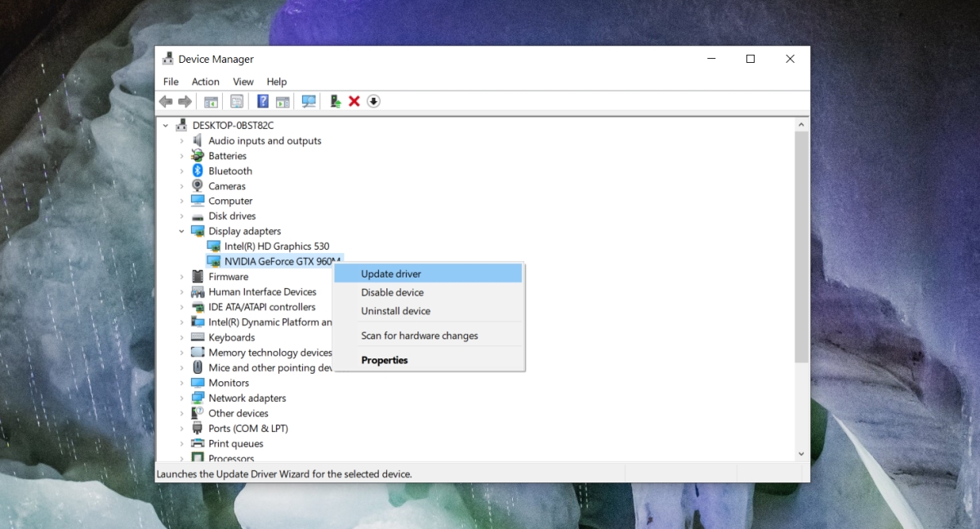This screenshot has width=980, height=529.
Task: Click the down-arrow disable device icon
Action: (x=373, y=101)
